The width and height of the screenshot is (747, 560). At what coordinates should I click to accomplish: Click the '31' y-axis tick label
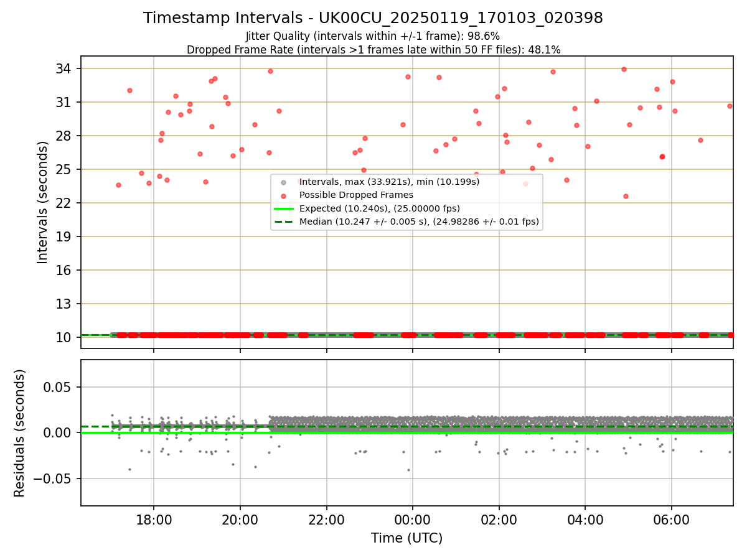pos(64,102)
